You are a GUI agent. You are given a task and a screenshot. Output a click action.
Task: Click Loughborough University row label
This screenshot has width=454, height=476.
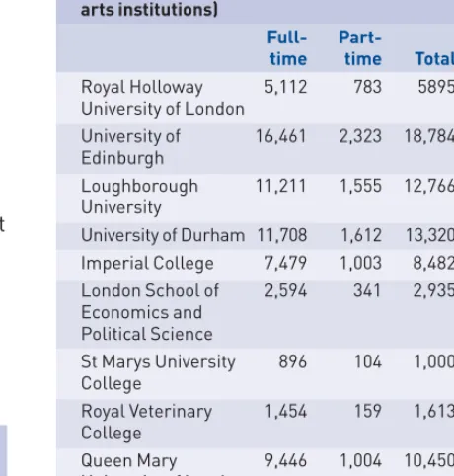(x=139, y=197)
